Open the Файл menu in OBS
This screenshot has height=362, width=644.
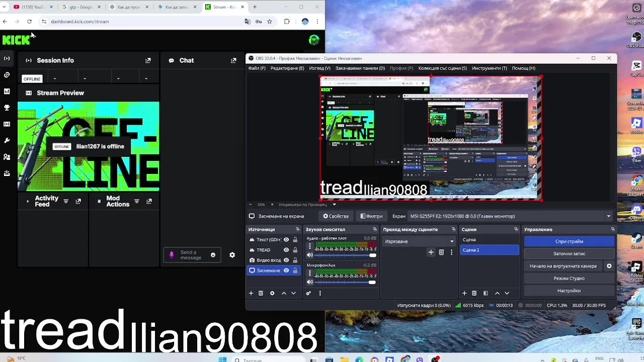(257, 68)
